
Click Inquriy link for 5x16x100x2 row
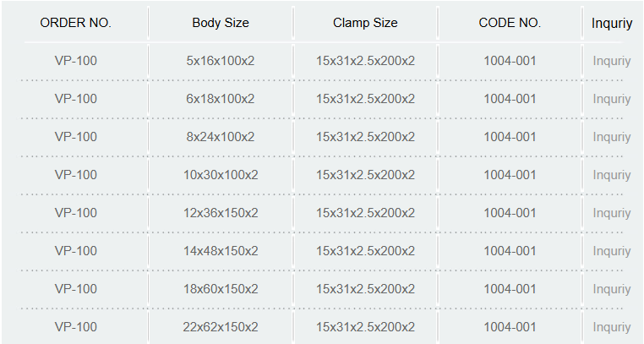[x=612, y=61]
